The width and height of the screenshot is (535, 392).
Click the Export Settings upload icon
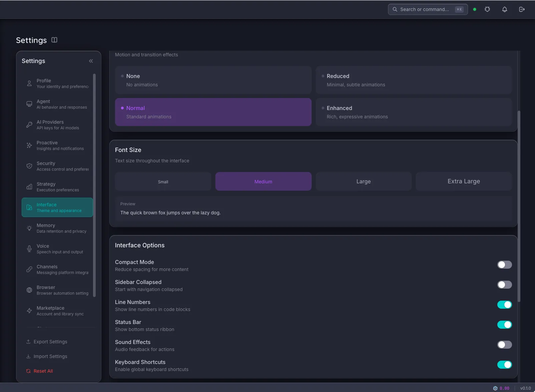(x=28, y=342)
